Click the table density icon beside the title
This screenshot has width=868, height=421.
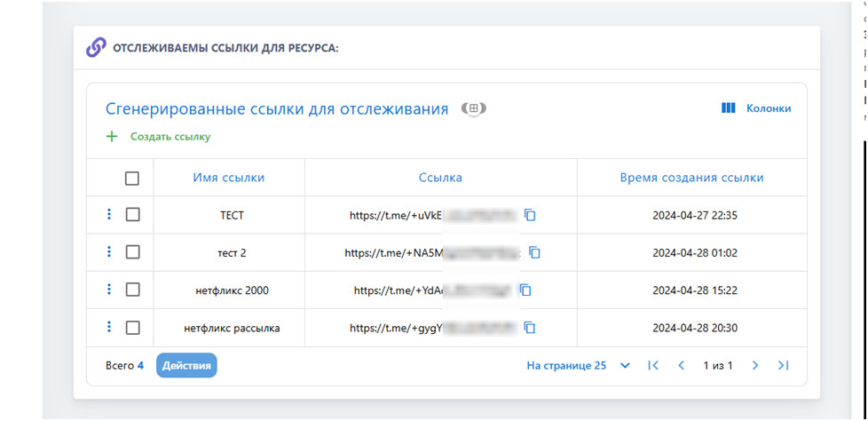pyautogui.click(x=475, y=108)
